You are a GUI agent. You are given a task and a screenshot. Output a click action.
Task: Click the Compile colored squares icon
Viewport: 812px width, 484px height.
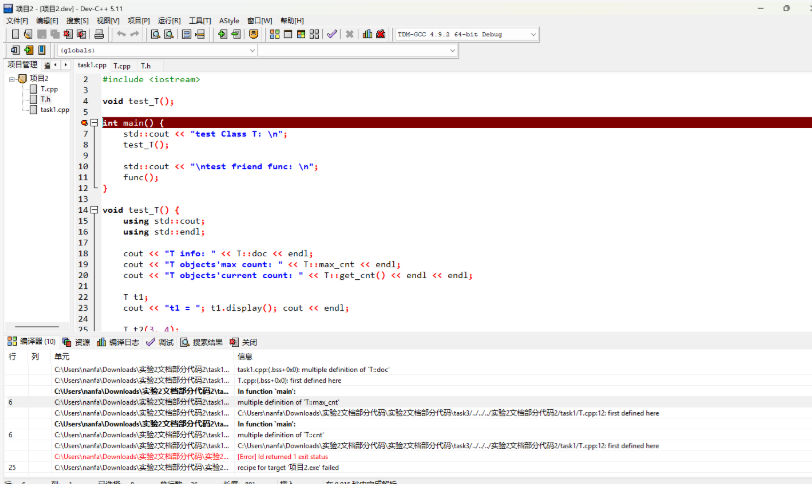tap(274, 34)
